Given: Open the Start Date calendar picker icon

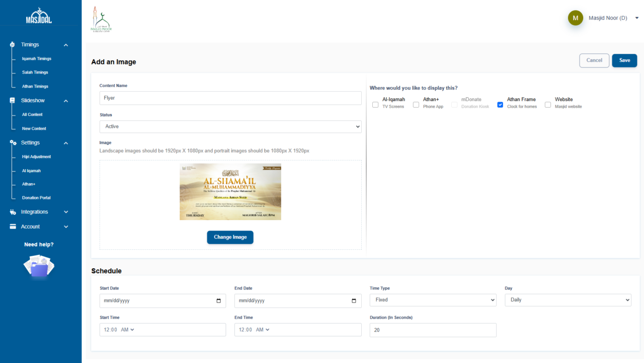Looking at the screenshot, I should (x=218, y=301).
